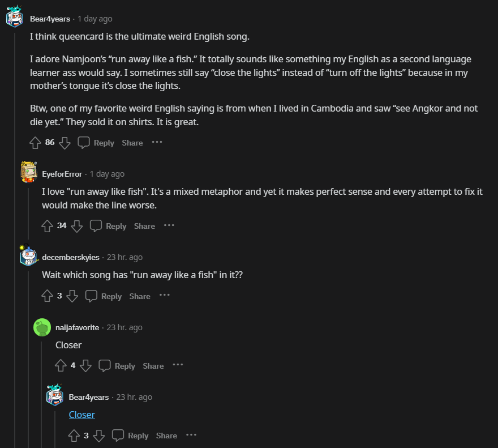
Task: Upvote decemberskyies' question comment
Action: click(x=48, y=296)
